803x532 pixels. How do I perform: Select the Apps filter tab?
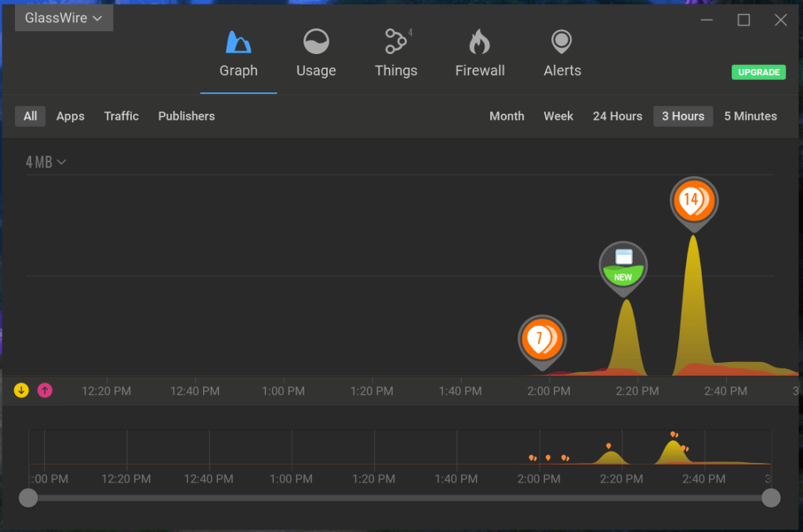(70, 116)
